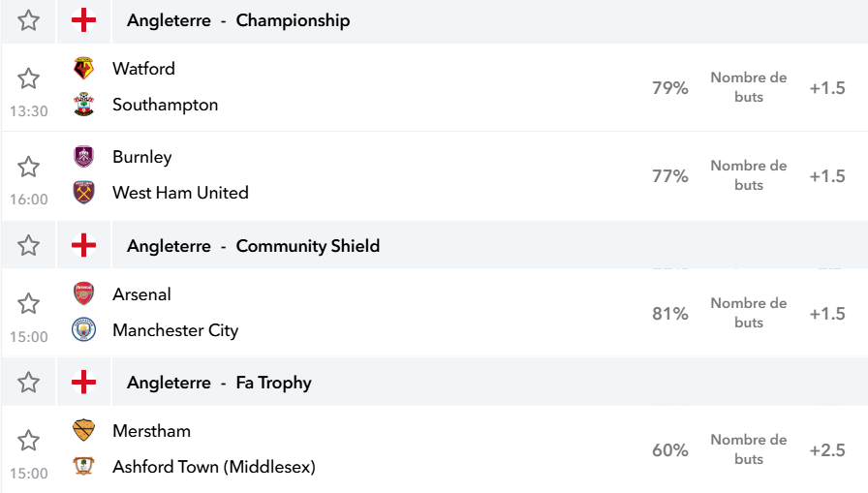Favorite the Watford vs Southampton match star
The image size is (868, 493).
pos(28,78)
